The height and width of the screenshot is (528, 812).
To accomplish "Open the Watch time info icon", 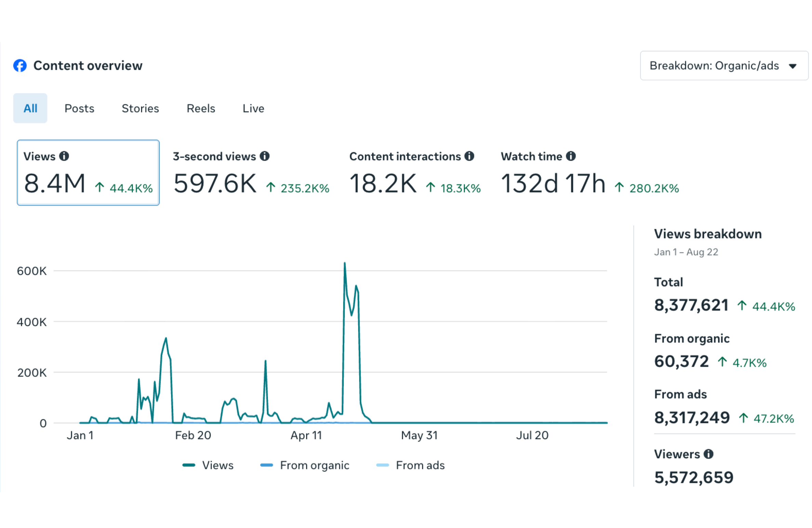I will pos(571,156).
